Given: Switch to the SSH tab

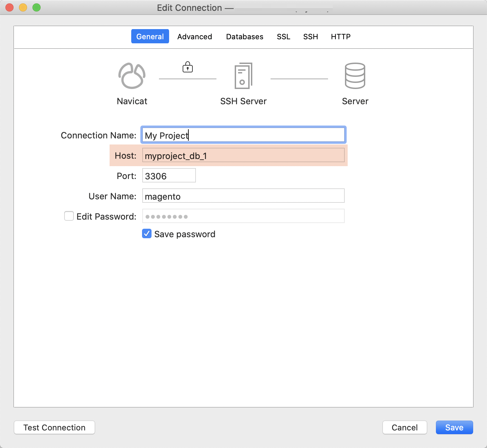Looking at the screenshot, I should 311,37.
